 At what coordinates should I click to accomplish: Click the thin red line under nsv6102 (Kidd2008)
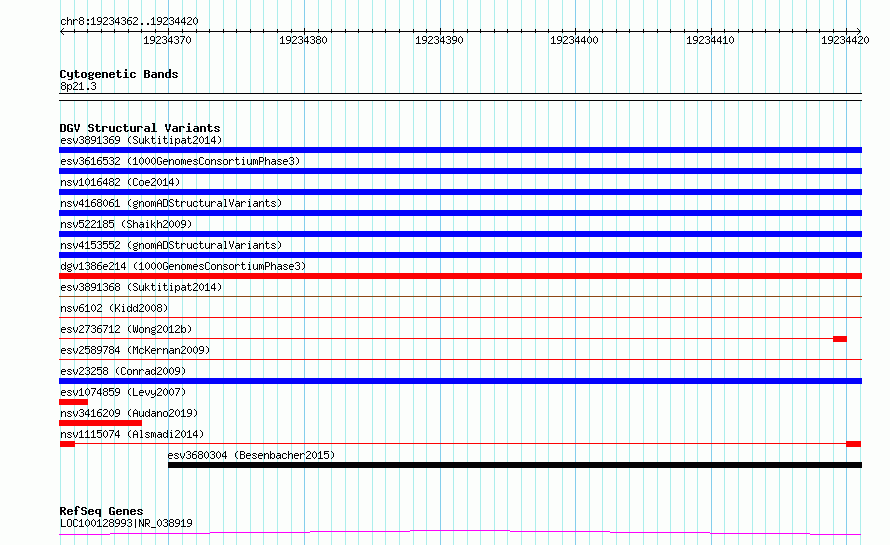pyautogui.click(x=460, y=317)
